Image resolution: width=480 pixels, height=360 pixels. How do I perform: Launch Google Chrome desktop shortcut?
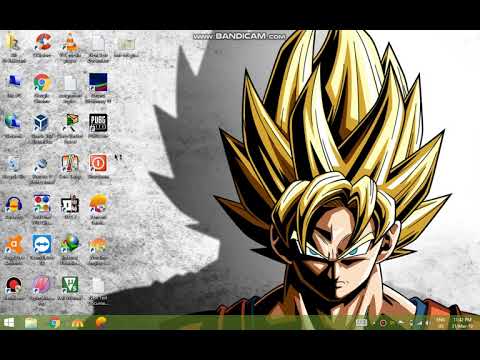click(x=42, y=88)
